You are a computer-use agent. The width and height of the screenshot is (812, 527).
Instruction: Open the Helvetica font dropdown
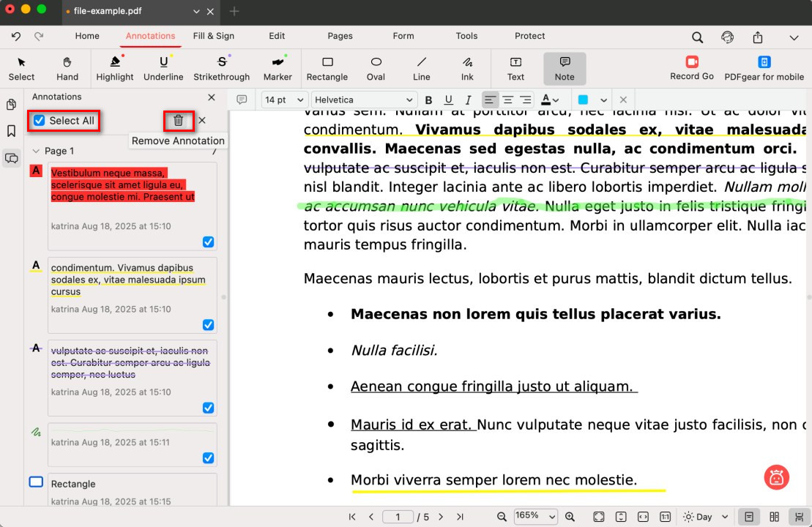pos(364,100)
